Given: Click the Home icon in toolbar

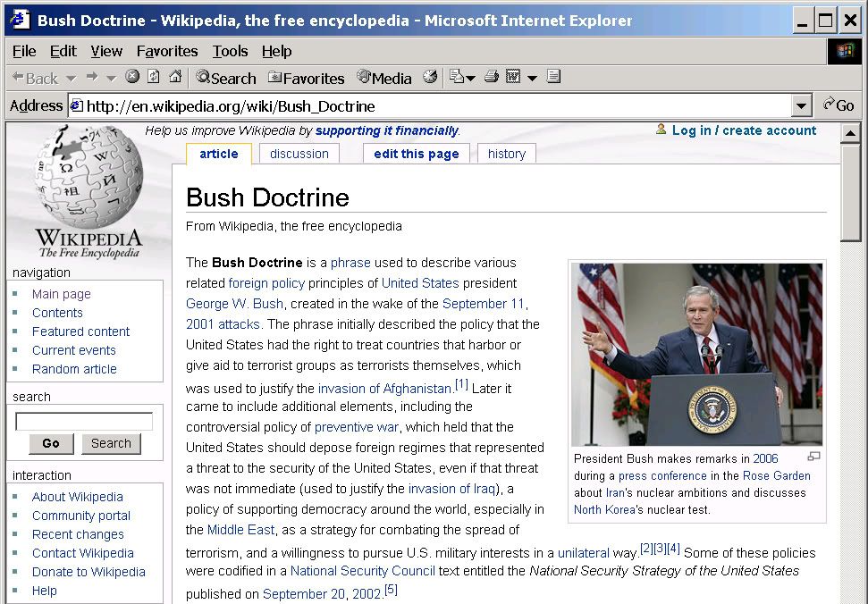Looking at the screenshot, I should coord(175,76).
